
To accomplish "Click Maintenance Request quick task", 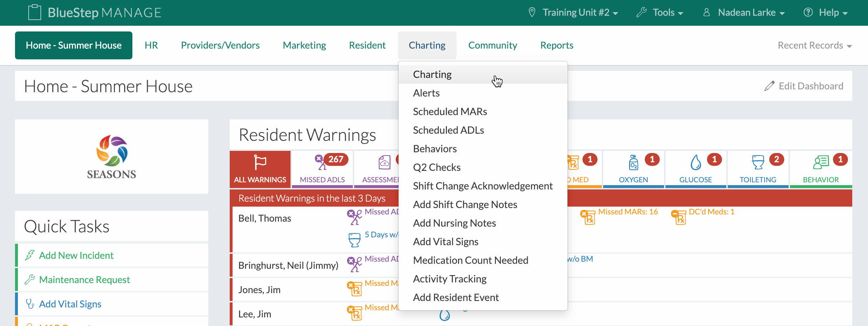I will pyautogui.click(x=84, y=280).
